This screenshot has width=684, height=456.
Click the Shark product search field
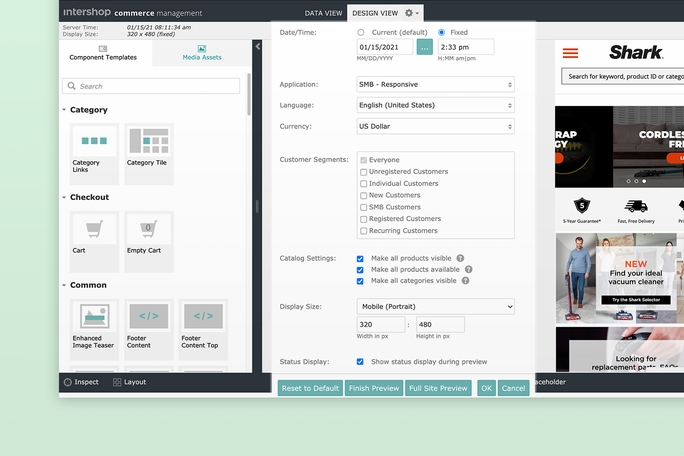pyautogui.click(x=622, y=76)
